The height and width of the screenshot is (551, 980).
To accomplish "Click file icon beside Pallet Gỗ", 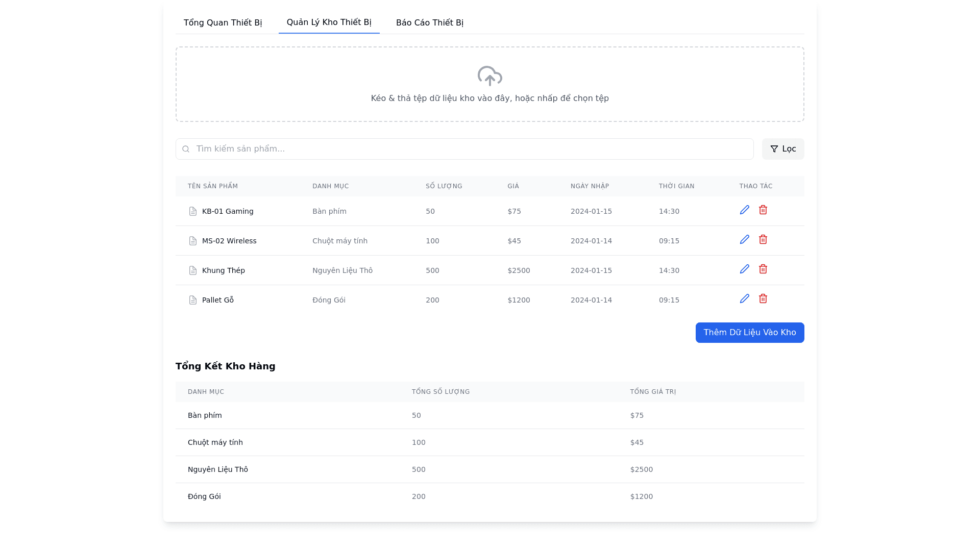I will click(193, 300).
